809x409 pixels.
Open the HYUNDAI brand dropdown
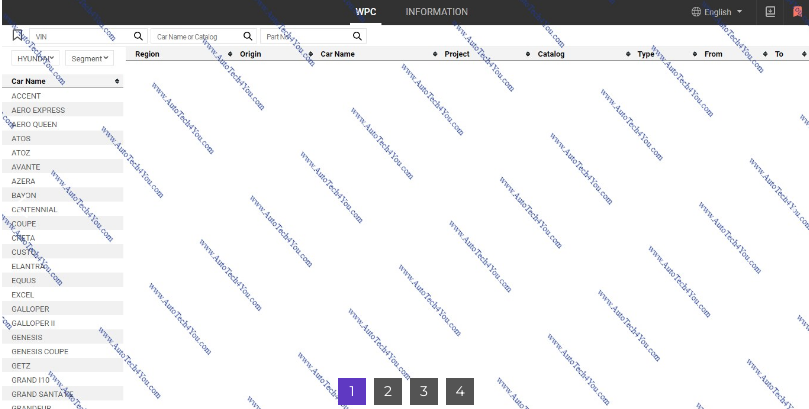[x=34, y=58]
